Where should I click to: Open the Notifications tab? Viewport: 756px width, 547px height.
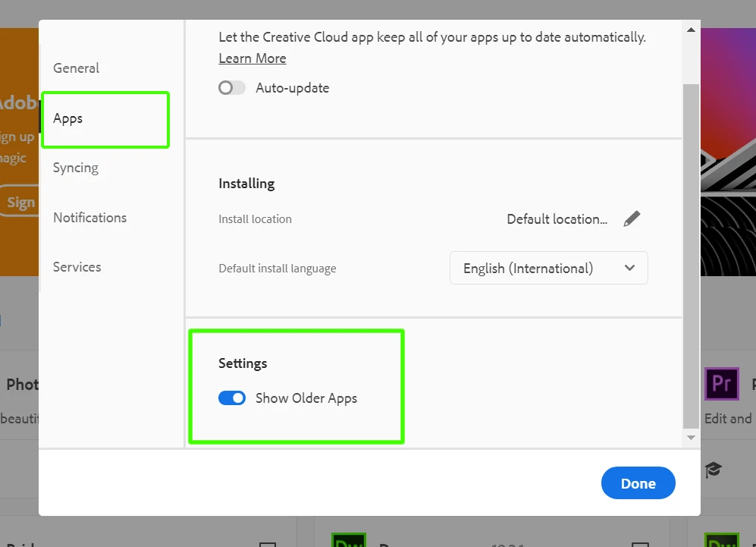pyautogui.click(x=89, y=218)
